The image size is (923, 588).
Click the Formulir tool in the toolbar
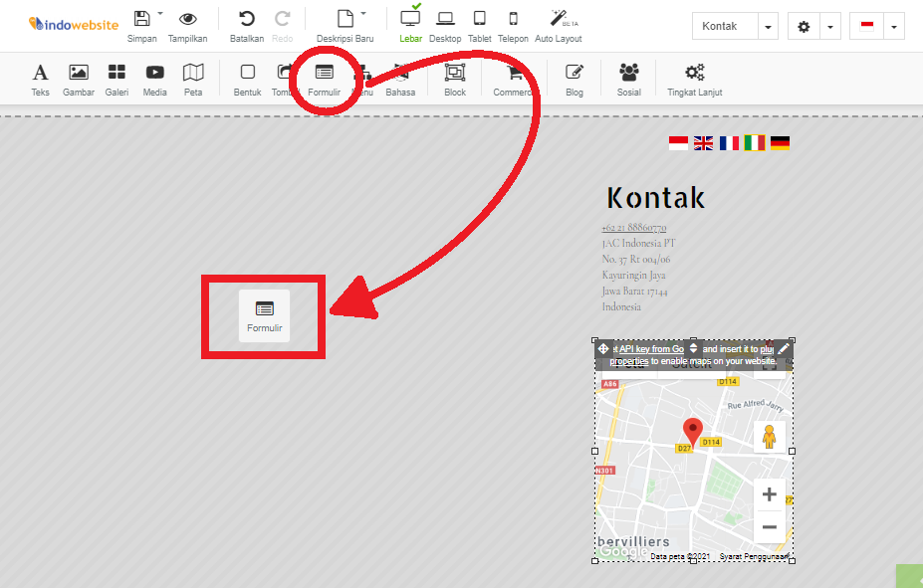(x=328, y=78)
